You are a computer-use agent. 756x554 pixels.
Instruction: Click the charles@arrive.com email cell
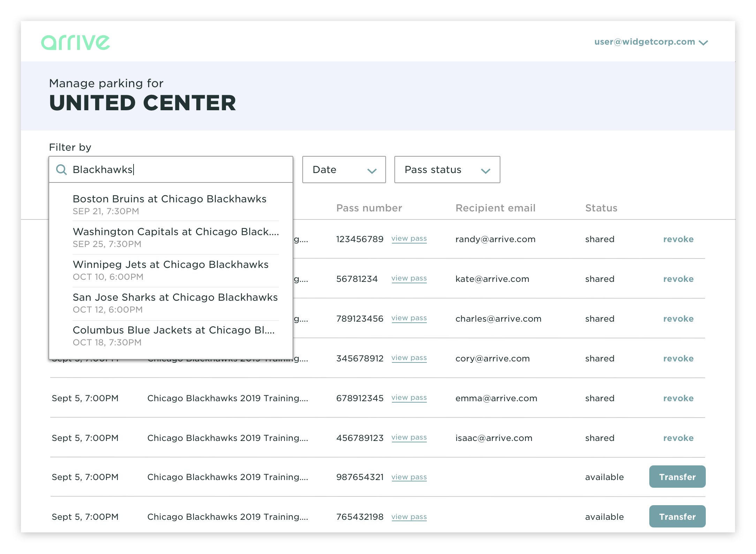(x=498, y=319)
